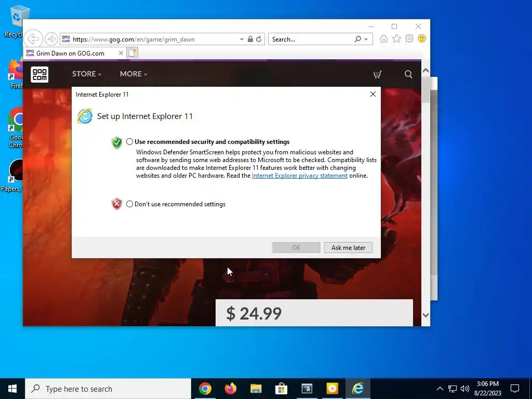
Task: Click the network tray icon
Action: tap(453, 389)
